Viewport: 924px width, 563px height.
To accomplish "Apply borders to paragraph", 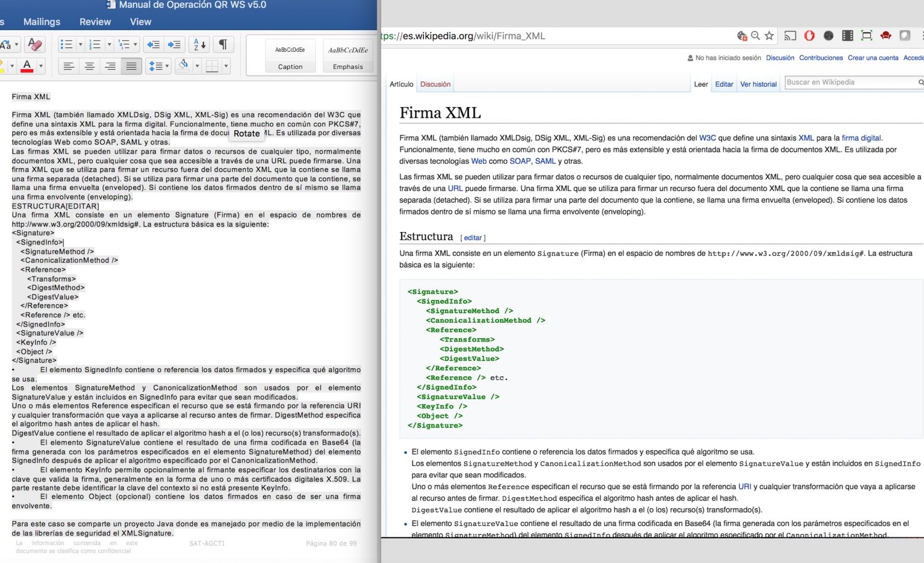I will [x=212, y=66].
